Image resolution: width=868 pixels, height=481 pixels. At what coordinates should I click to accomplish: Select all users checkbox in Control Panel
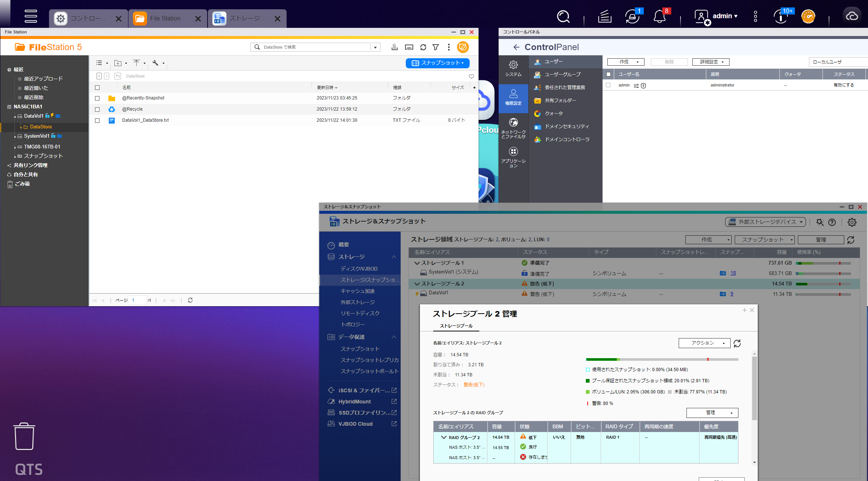[608, 74]
